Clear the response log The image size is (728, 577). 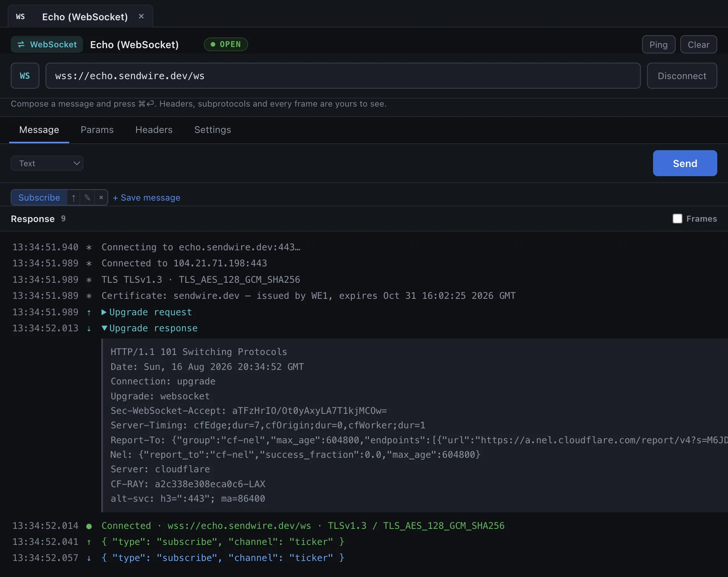tap(698, 45)
